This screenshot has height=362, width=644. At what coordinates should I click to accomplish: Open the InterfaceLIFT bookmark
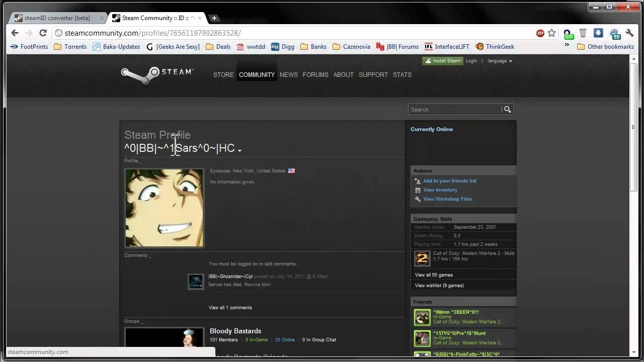click(447, 47)
